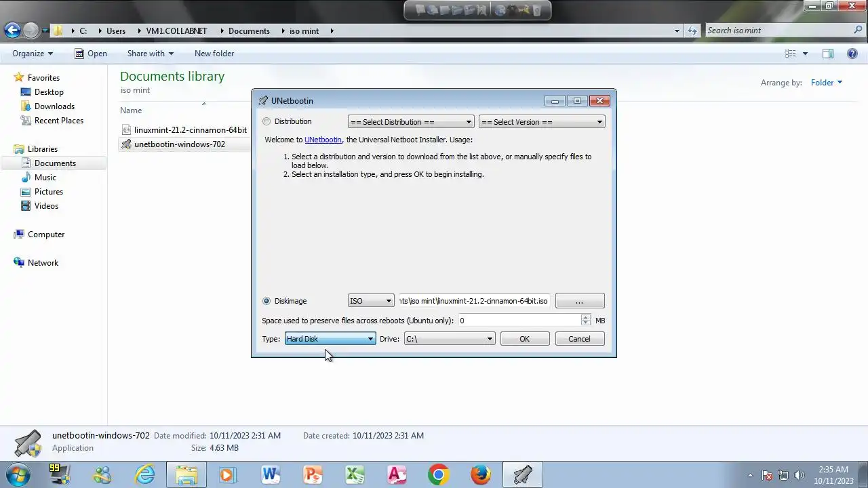Open the Share with menu
Image resolution: width=868 pixels, height=488 pixels.
click(151, 54)
